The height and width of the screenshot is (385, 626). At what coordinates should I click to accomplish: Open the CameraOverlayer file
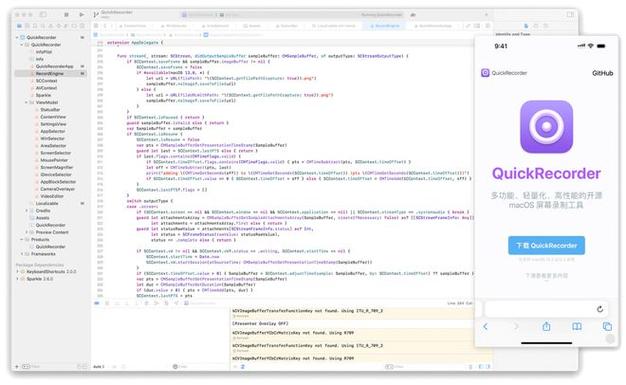57,189
